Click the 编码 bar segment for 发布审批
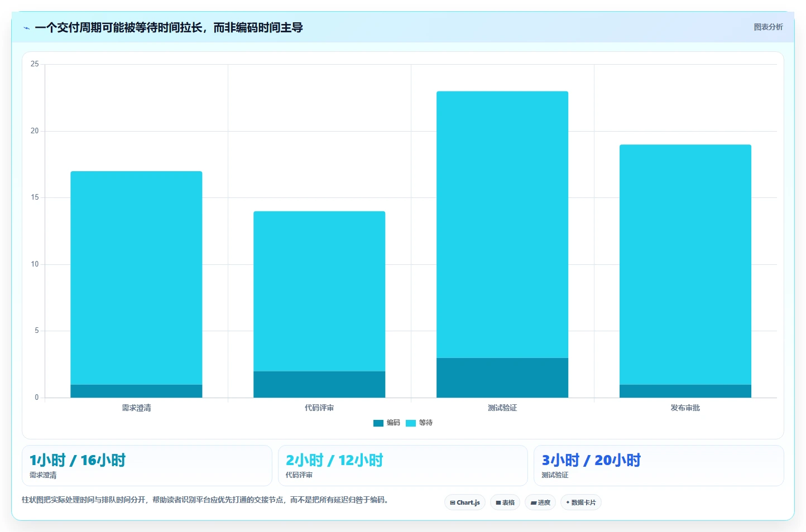Screen dimensions: 806x532 tap(685, 391)
